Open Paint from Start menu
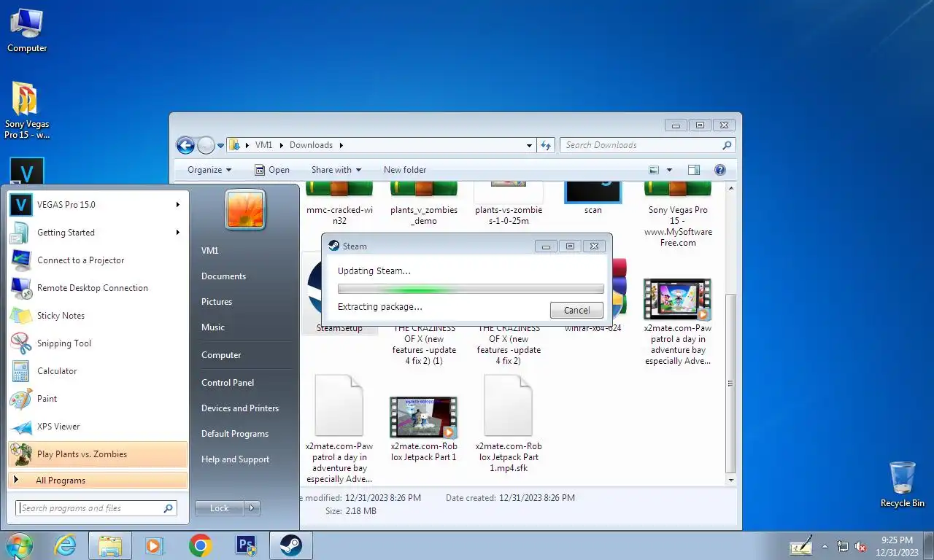 pyautogui.click(x=97, y=399)
